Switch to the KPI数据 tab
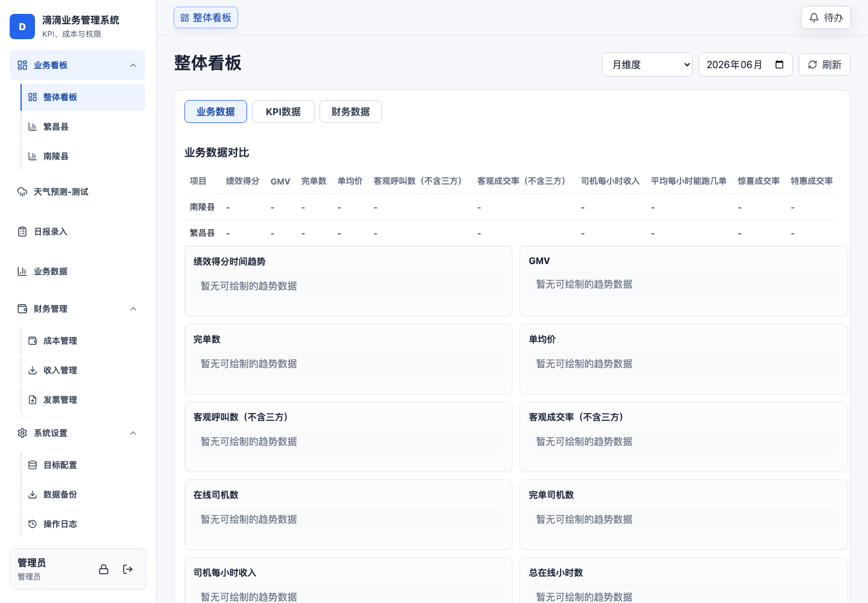The image size is (868, 603). (283, 112)
